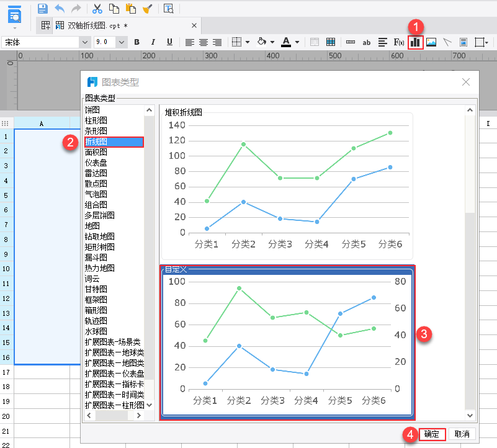Switch to the 双轴折线图.cpt tab
Image resolution: width=497 pixels, height=448 pixels.
point(97,25)
